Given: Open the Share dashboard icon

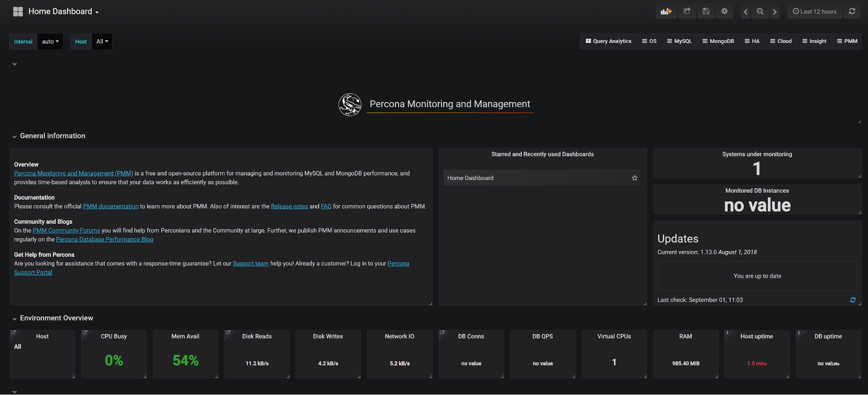Looking at the screenshot, I should (686, 11).
